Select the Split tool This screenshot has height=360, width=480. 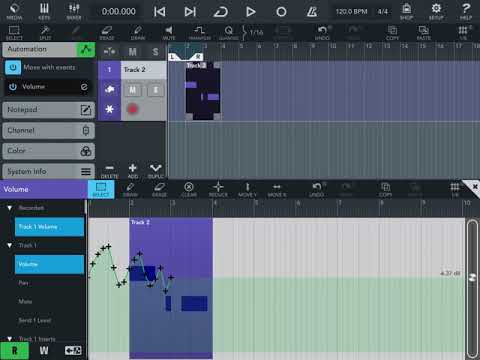tap(45, 33)
